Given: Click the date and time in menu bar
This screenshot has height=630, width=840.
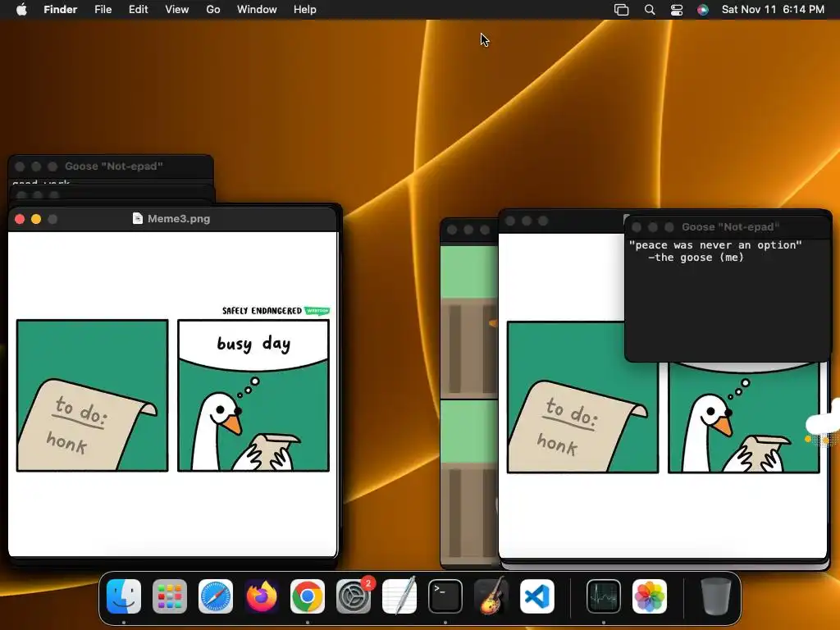Looking at the screenshot, I should pyautogui.click(x=773, y=10).
